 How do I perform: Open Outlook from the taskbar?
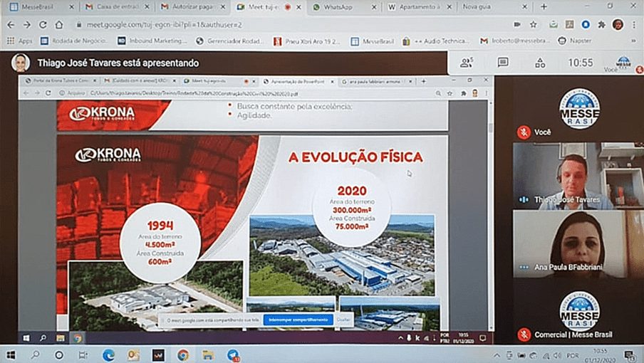coord(133,354)
